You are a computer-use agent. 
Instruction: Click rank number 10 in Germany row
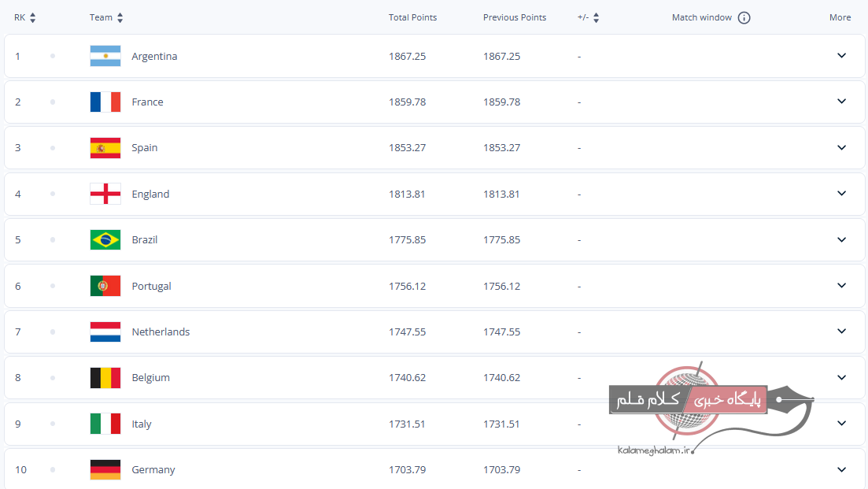pos(20,469)
